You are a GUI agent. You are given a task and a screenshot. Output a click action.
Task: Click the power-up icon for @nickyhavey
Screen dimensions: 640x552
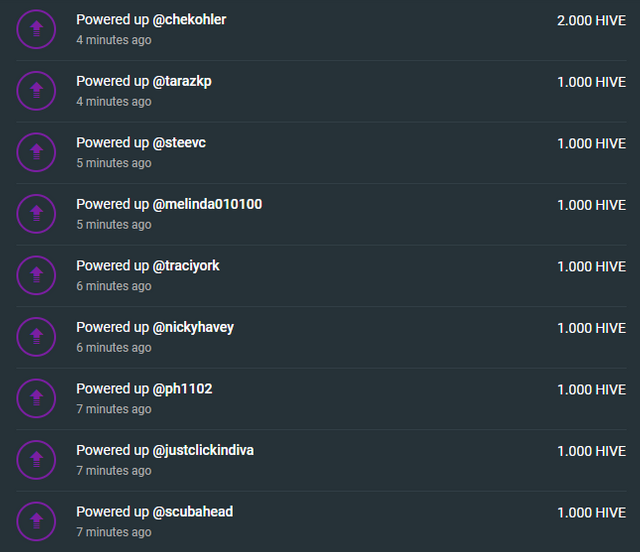click(36, 337)
